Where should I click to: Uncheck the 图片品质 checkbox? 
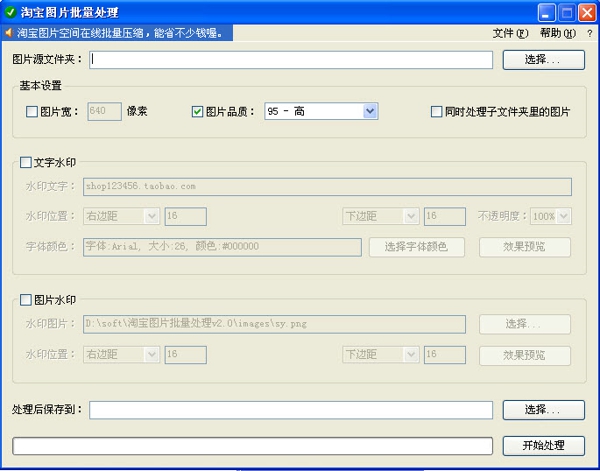(197, 112)
